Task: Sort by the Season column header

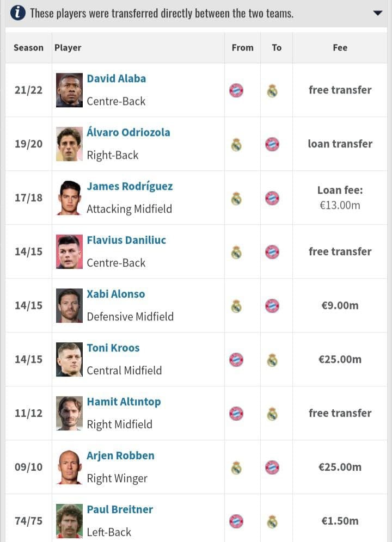Action: pyautogui.click(x=29, y=48)
